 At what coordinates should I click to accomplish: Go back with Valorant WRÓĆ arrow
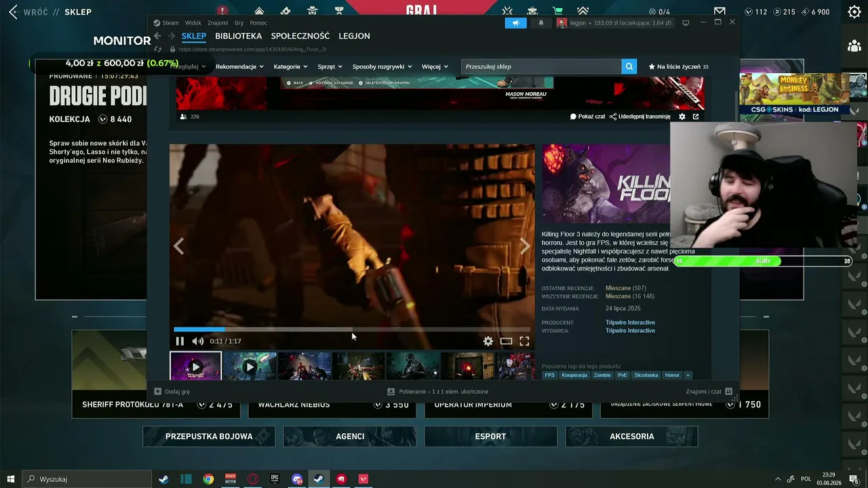(14, 12)
